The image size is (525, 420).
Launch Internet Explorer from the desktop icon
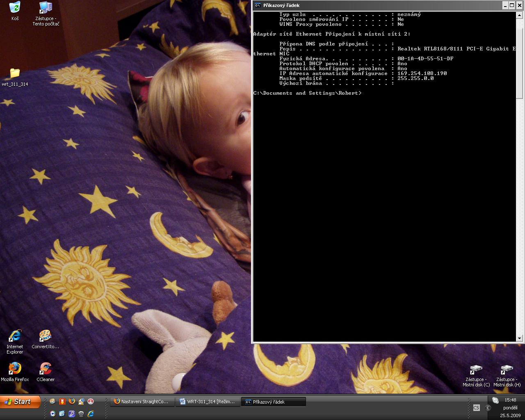tap(15, 342)
